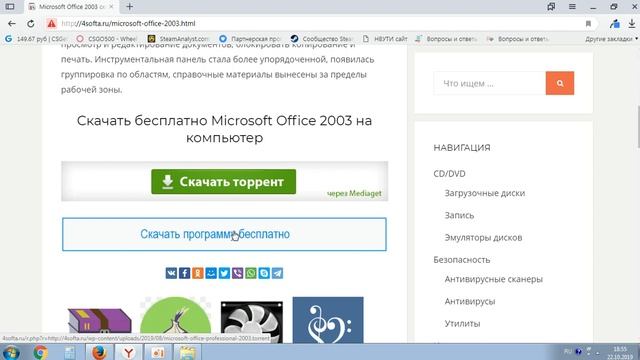Share via the Telegram icon
The image size is (640, 360).
click(277, 273)
